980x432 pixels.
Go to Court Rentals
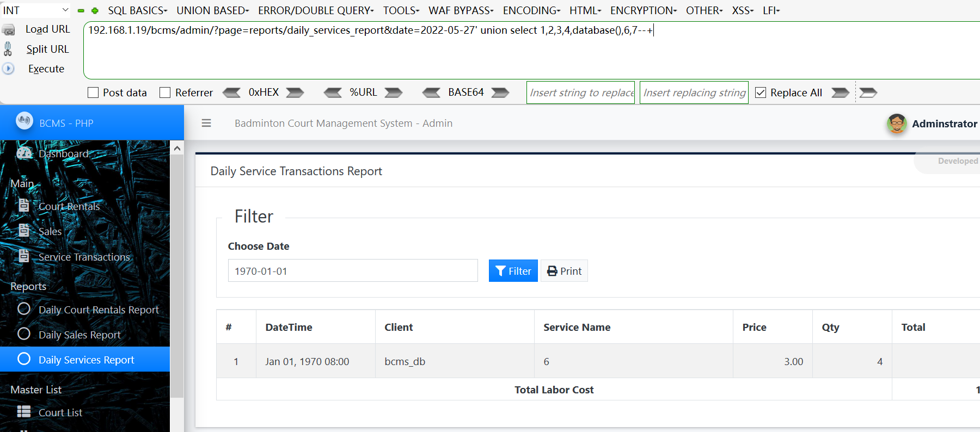[x=69, y=206]
